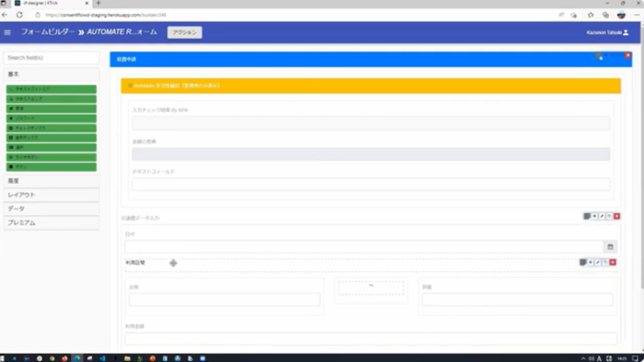The height and width of the screenshot is (362, 644).
Task: Click the move icon in 交通費データ入力 toolbar
Action: pos(594,216)
